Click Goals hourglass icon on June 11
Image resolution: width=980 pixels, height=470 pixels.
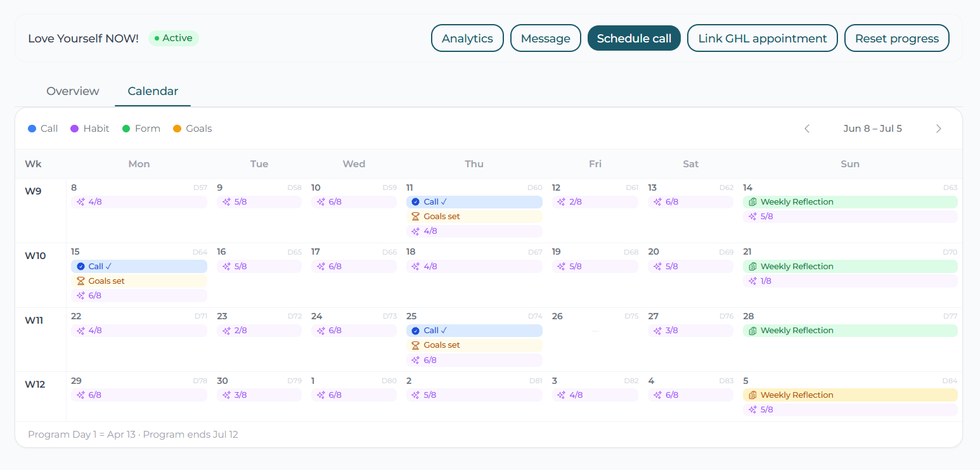[x=416, y=217]
